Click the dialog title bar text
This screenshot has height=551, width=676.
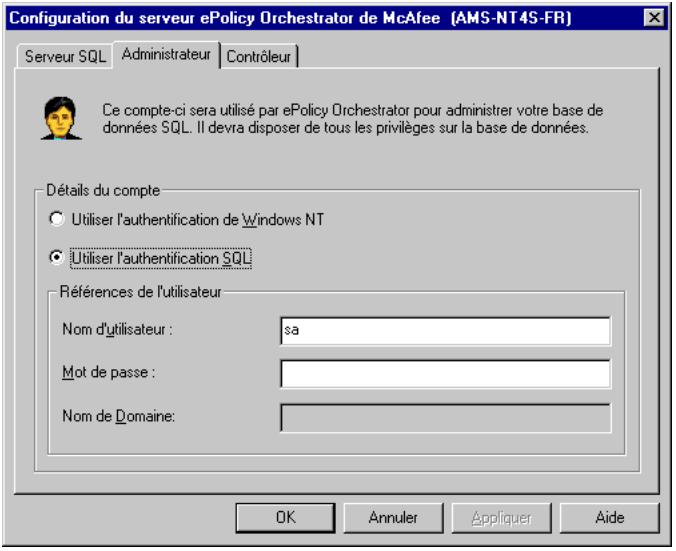point(290,18)
